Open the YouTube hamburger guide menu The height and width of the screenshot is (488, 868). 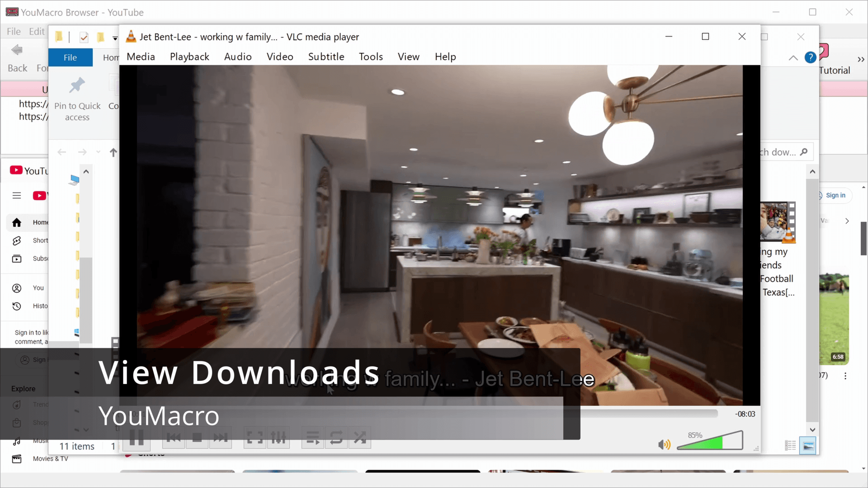click(17, 196)
